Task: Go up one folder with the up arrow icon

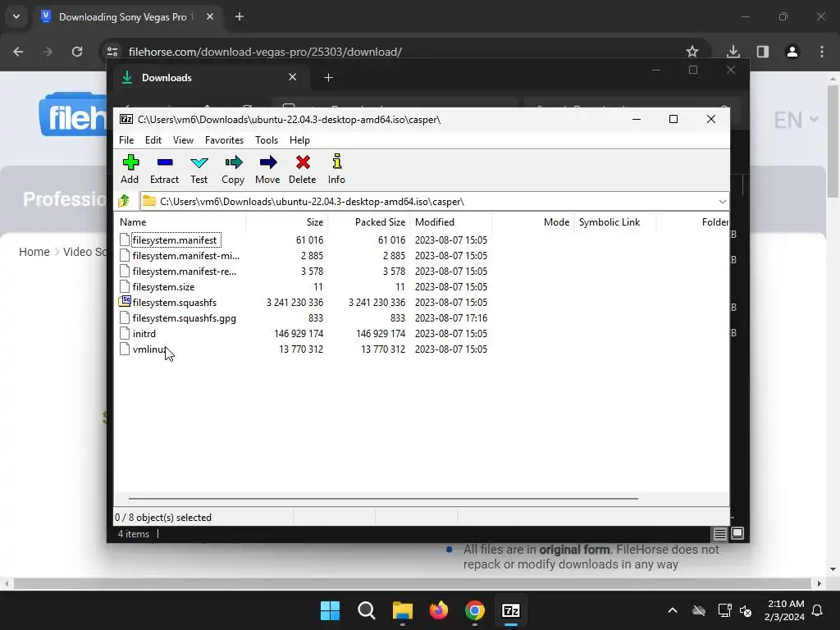Action: pos(125,202)
